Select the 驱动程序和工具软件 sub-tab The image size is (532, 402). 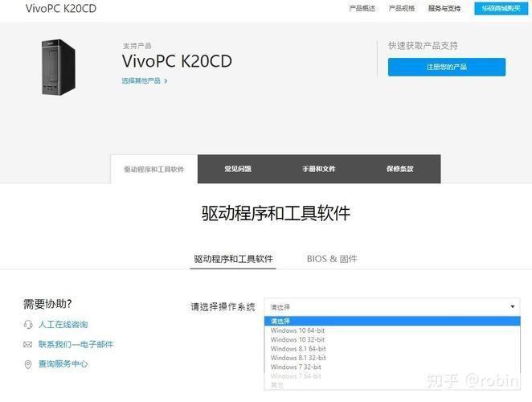233,259
